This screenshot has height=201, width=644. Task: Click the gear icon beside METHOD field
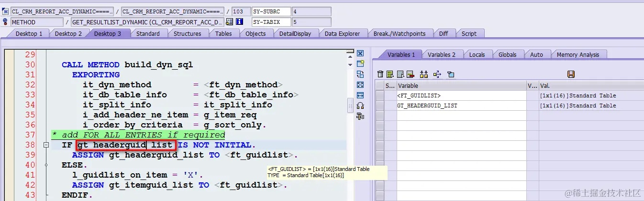(x=6, y=21)
